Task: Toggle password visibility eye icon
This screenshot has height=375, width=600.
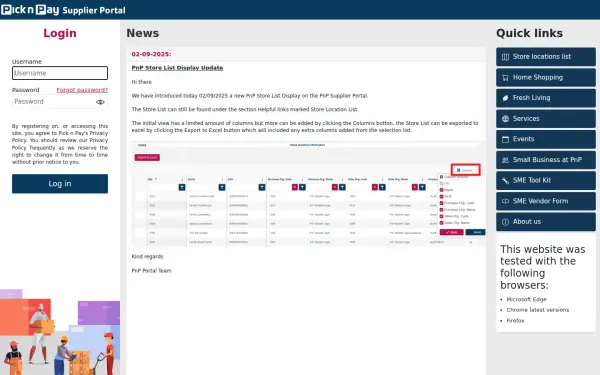Action: point(100,102)
